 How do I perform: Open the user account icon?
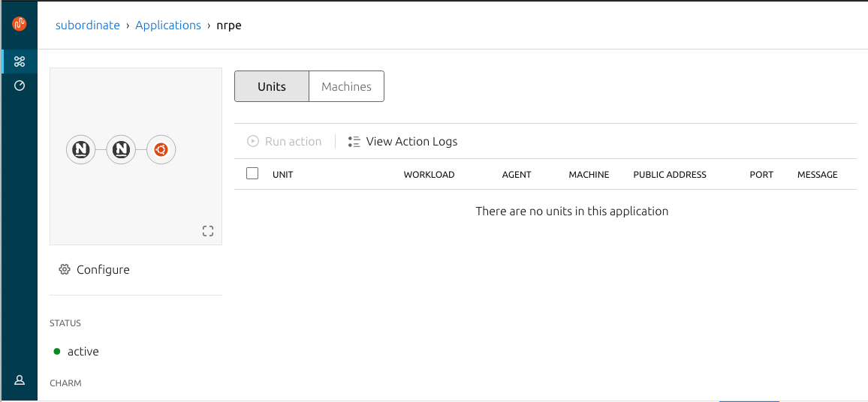20,380
